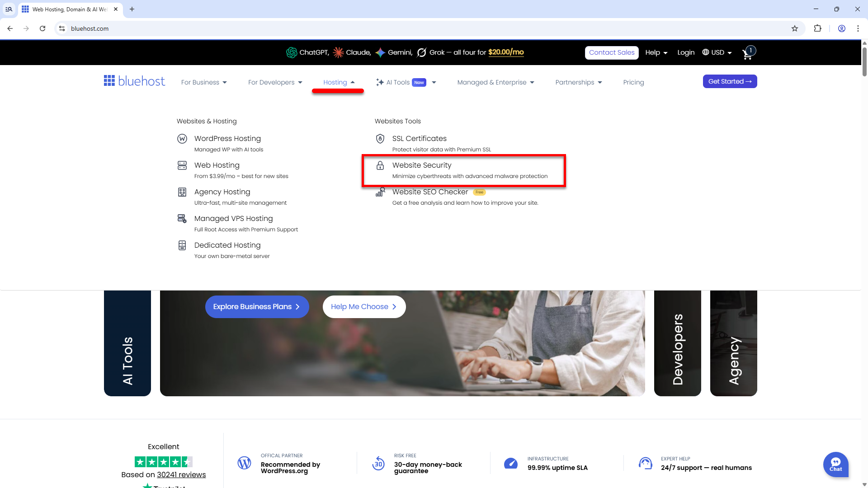Image resolution: width=868 pixels, height=488 pixels.
Task: Expand Managed & Enterprise menu
Action: (495, 82)
